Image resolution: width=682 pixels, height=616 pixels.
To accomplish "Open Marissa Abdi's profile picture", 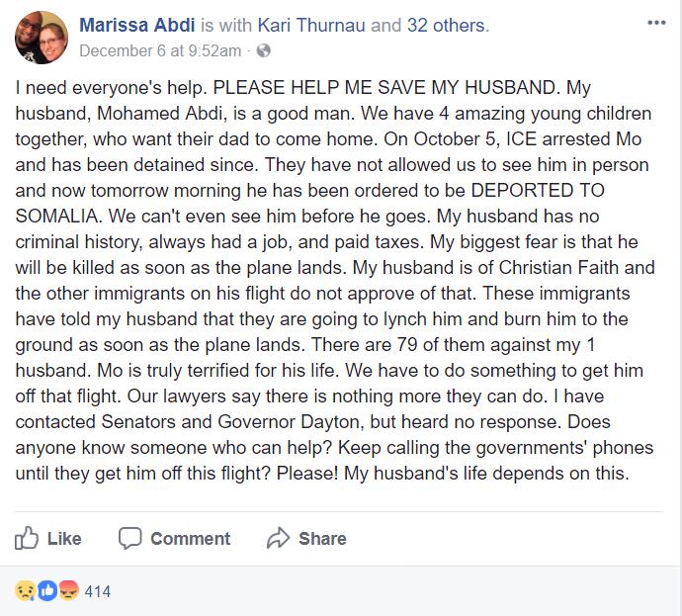I will point(42,38).
